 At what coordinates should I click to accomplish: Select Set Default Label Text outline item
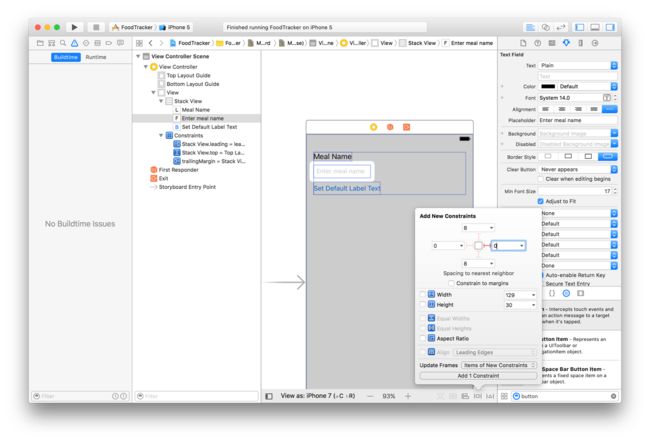[209, 127]
